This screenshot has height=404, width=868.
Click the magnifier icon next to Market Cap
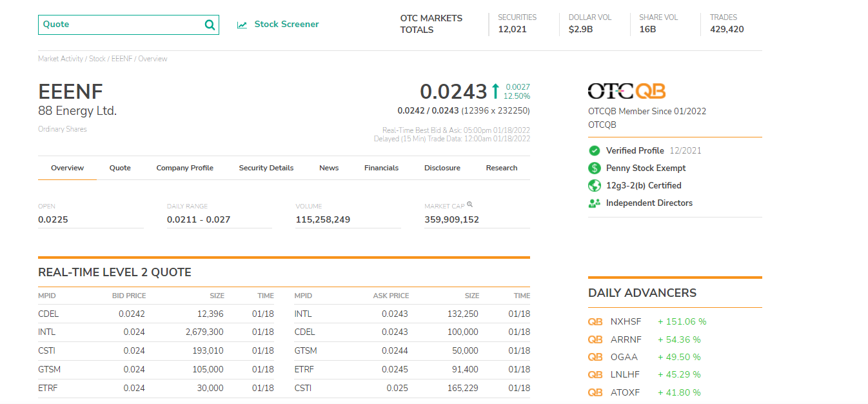point(469,205)
